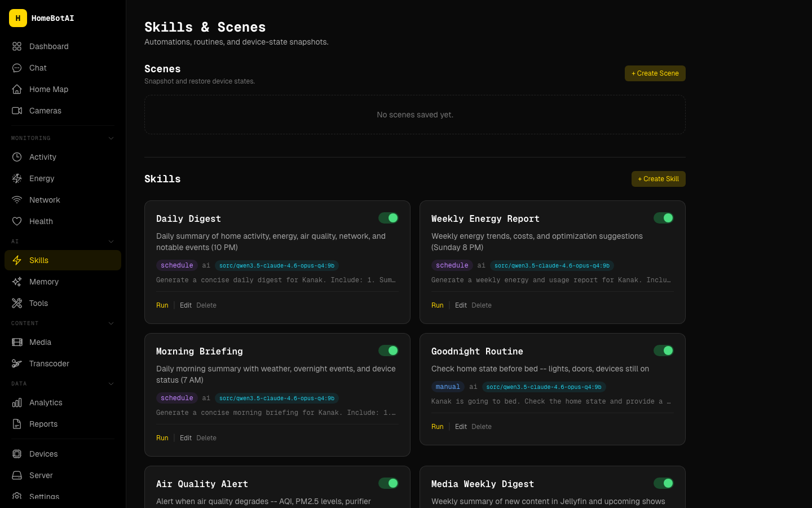Open Health via the heart icon
Image resolution: width=812 pixels, height=508 pixels.
tap(17, 221)
